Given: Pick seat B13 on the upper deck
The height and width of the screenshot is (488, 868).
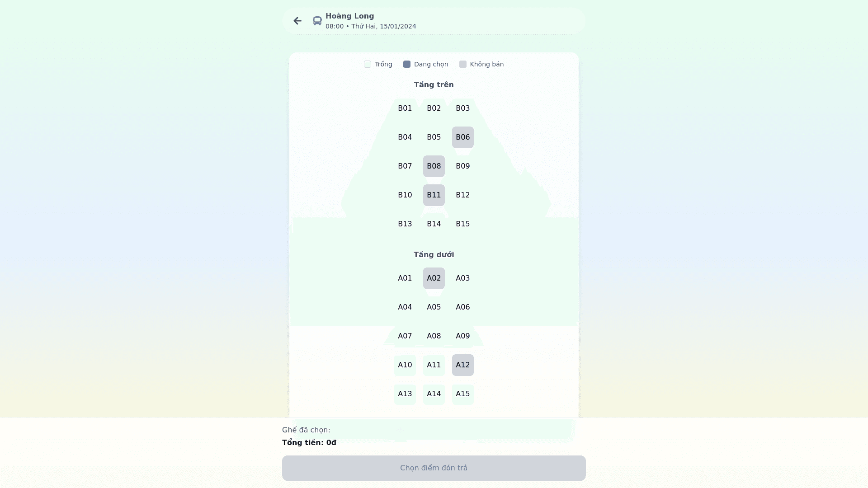Looking at the screenshot, I should coord(405,224).
